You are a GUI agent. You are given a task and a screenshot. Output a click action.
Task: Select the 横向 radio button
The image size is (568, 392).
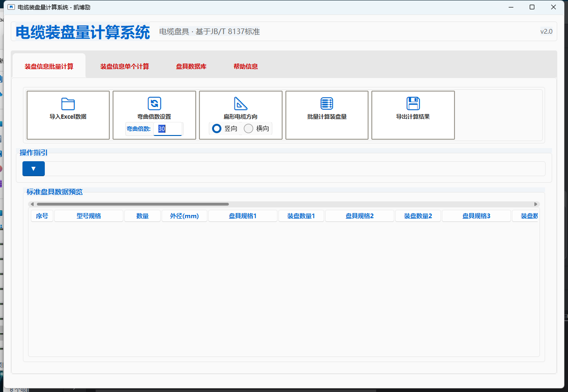pos(248,128)
